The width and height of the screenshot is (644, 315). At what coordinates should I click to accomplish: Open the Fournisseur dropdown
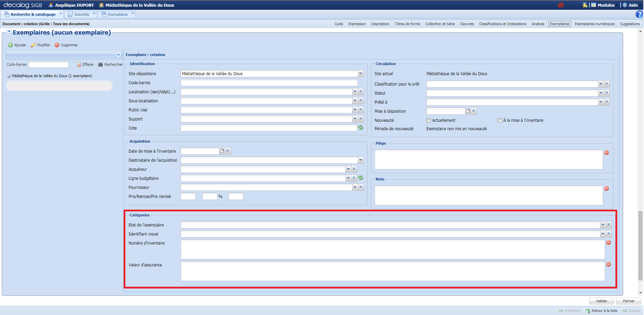(x=355, y=187)
